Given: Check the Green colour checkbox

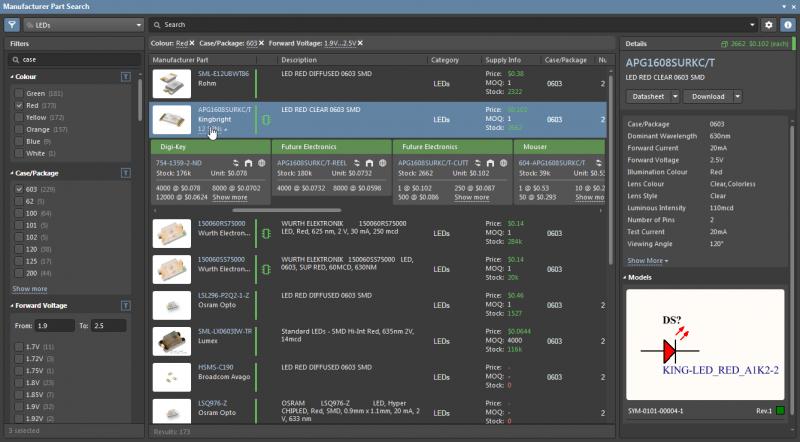Looking at the screenshot, I should (x=19, y=93).
